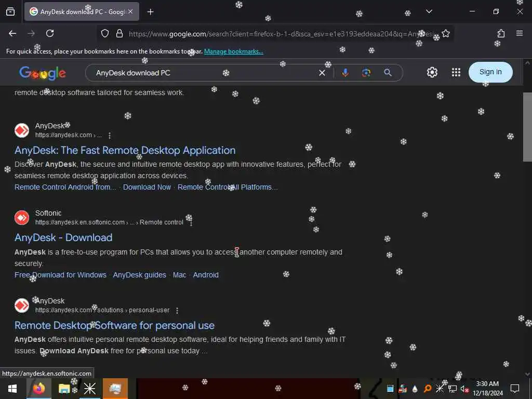
Task: Open the Firefox extensions puzzle icon
Action: (501, 33)
